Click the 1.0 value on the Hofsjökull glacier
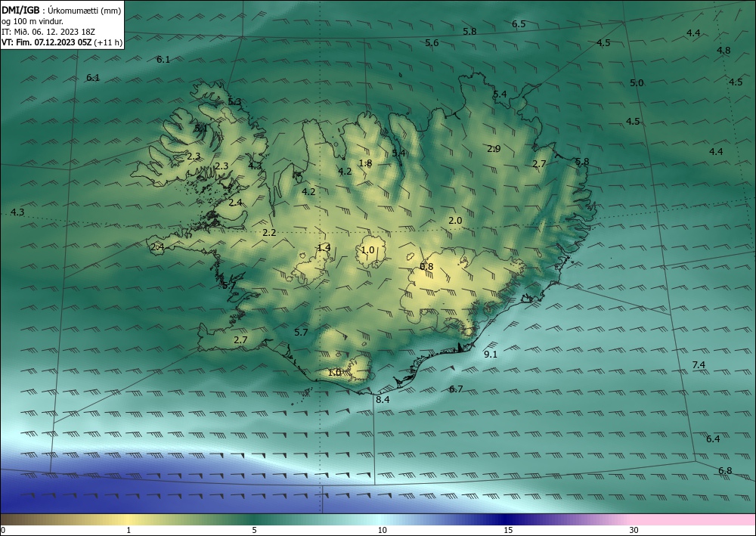Screen dimensions: 756x536 [x=368, y=249]
